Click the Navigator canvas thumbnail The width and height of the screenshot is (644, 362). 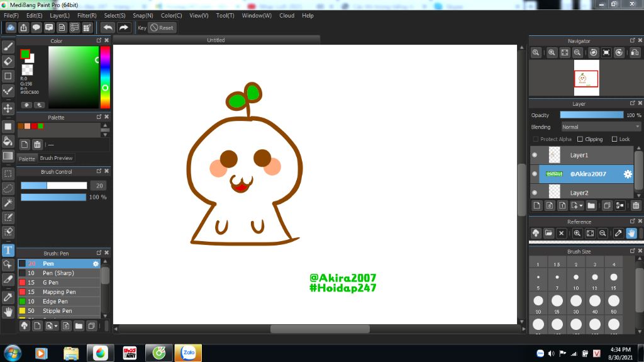tap(586, 77)
